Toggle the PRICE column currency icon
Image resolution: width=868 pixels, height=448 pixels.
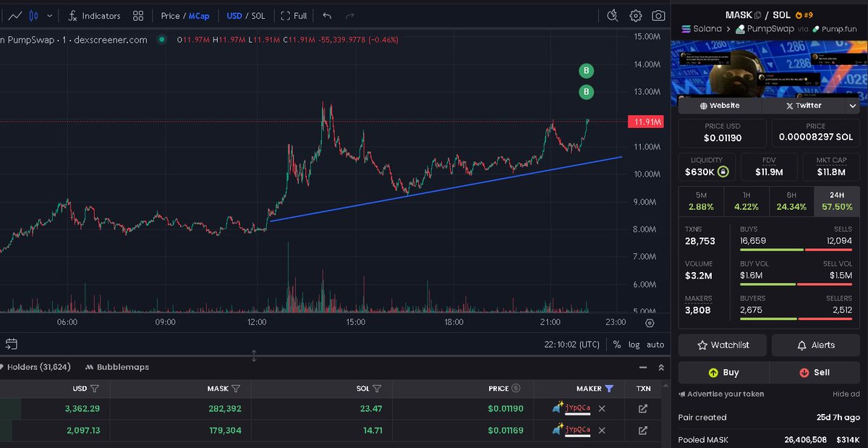tap(516, 389)
